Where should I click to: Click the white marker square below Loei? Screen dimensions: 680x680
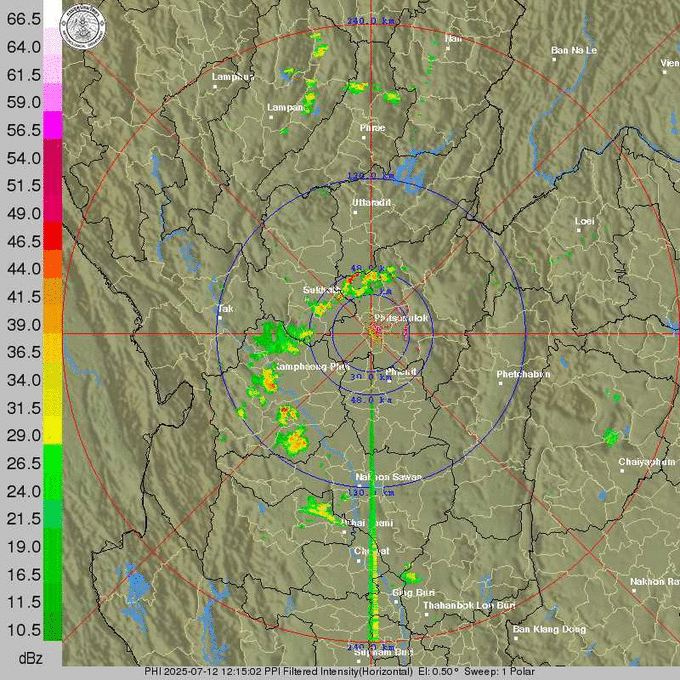(x=579, y=230)
